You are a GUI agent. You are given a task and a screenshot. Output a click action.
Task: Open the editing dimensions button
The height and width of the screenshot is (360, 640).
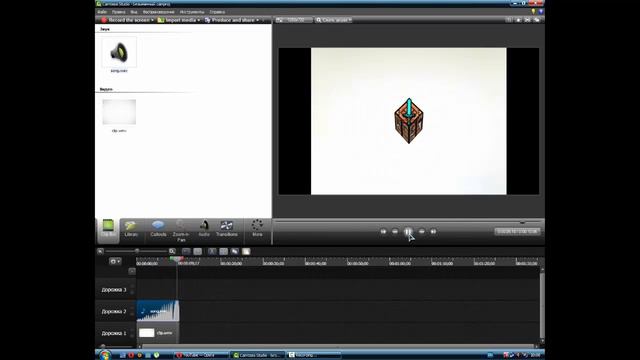point(293,20)
